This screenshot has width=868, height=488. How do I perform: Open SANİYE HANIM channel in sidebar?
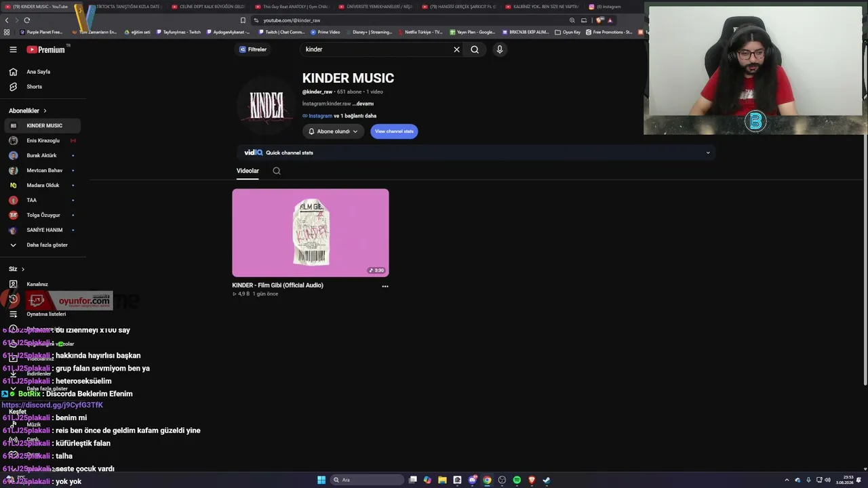pyautogui.click(x=42, y=230)
